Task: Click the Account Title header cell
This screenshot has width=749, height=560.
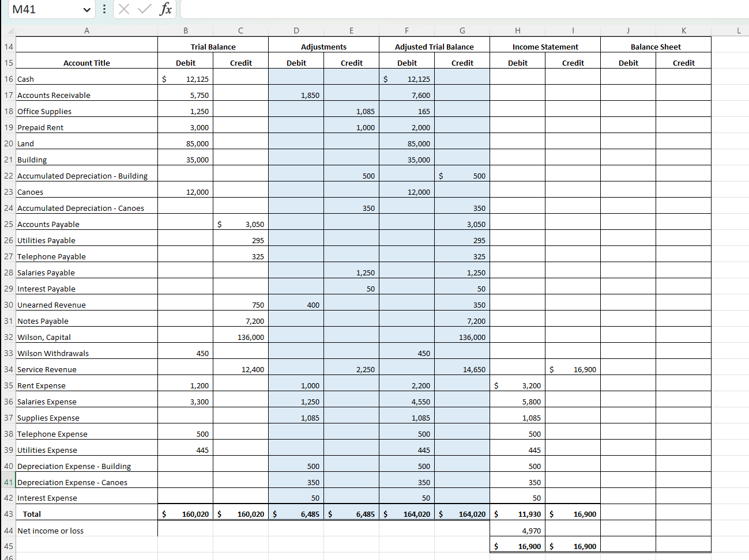Action: 86,62
